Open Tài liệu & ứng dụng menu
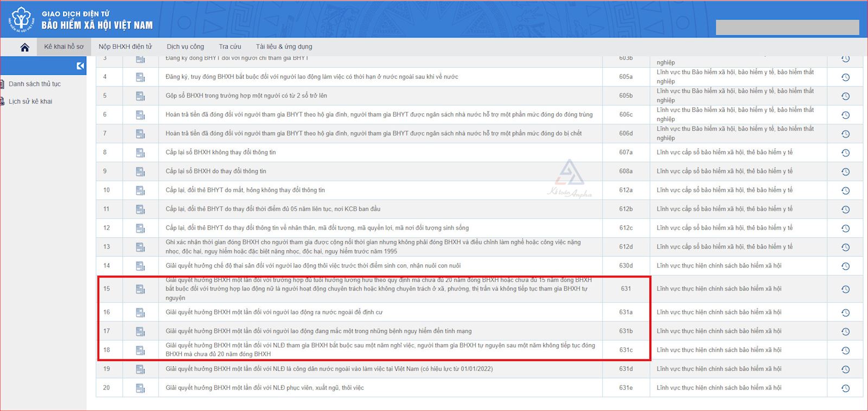Image resolution: width=868 pixels, height=411 pixels. coord(284,47)
